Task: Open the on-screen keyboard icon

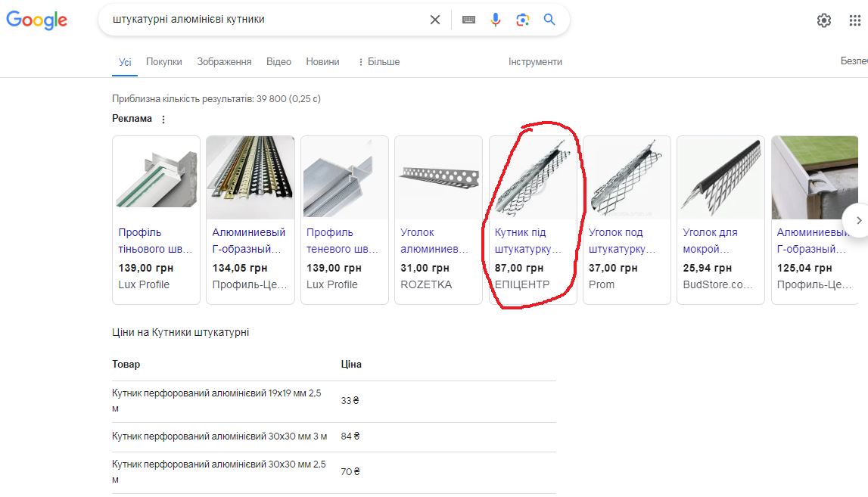Action: tap(468, 20)
